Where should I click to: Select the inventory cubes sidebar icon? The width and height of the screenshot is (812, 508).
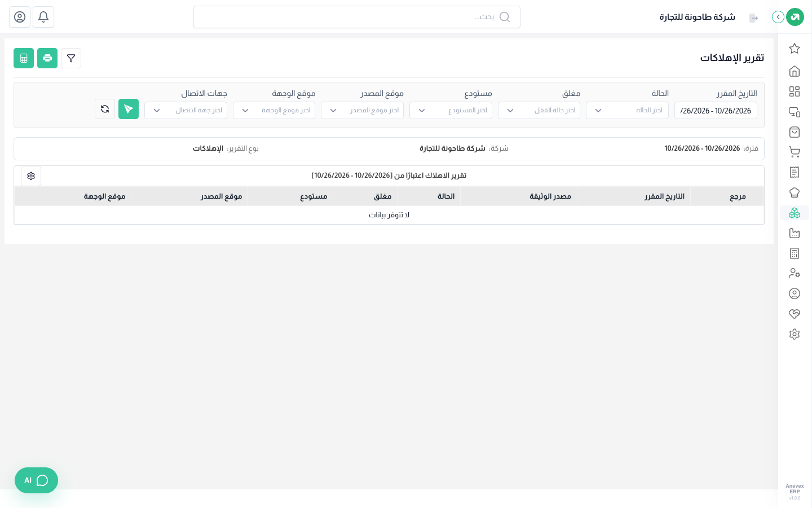point(795,213)
